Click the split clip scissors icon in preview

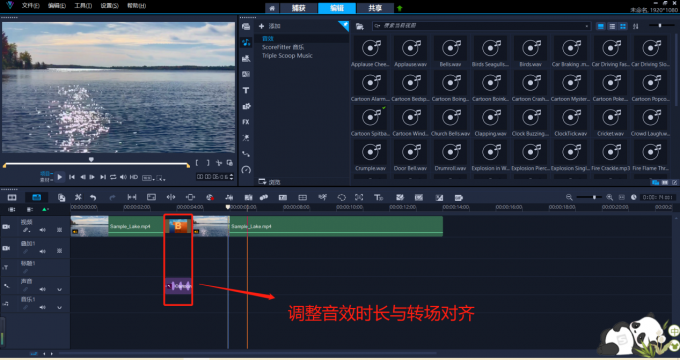[219, 163]
